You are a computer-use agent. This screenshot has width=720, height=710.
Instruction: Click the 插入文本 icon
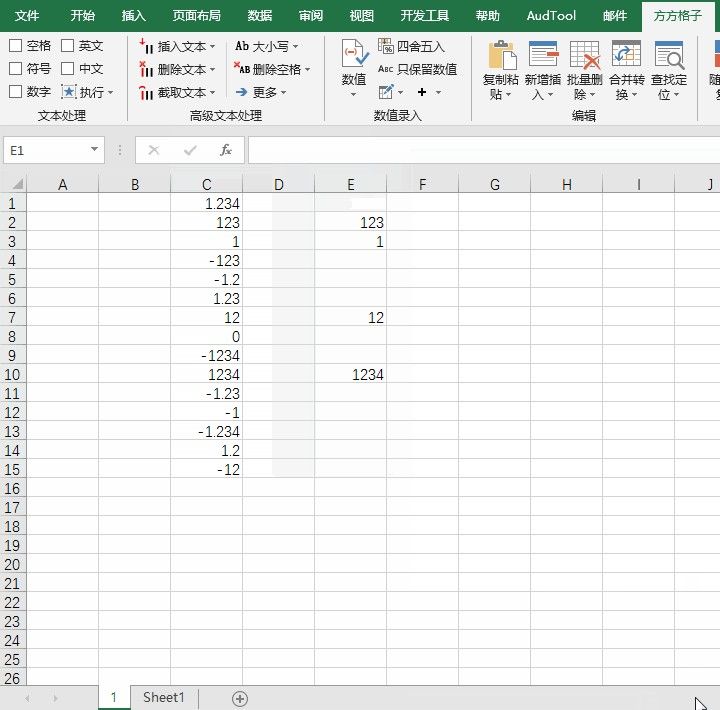(146, 46)
